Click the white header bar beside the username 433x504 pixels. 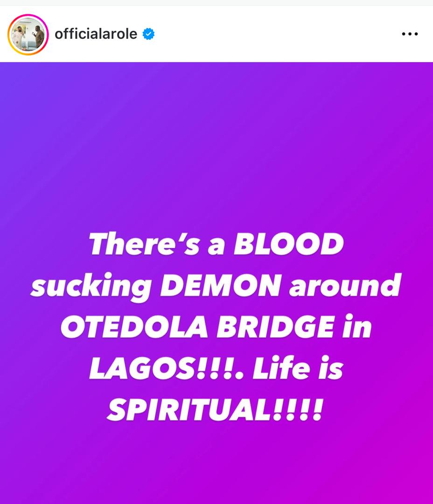point(280,34)
